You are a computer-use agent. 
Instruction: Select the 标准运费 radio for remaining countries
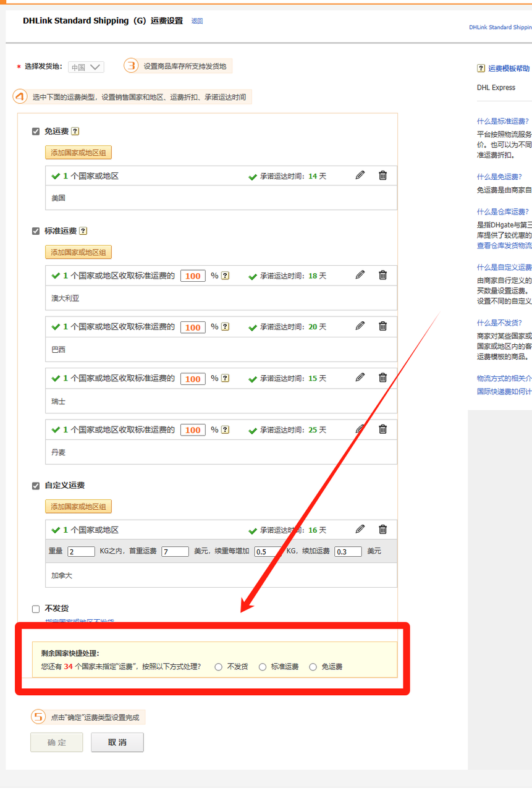click(263, 666)
